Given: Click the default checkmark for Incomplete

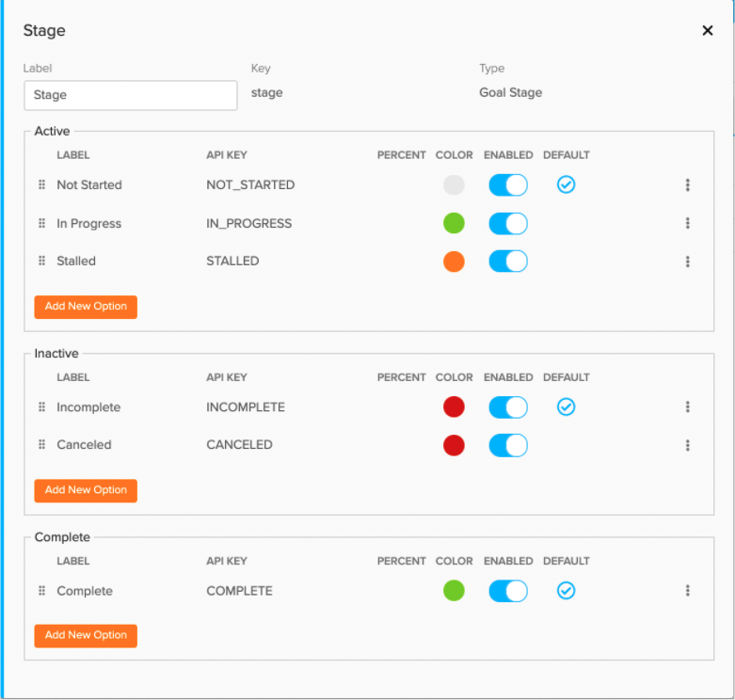Looking at the screenshot, I should click(566, 406).
